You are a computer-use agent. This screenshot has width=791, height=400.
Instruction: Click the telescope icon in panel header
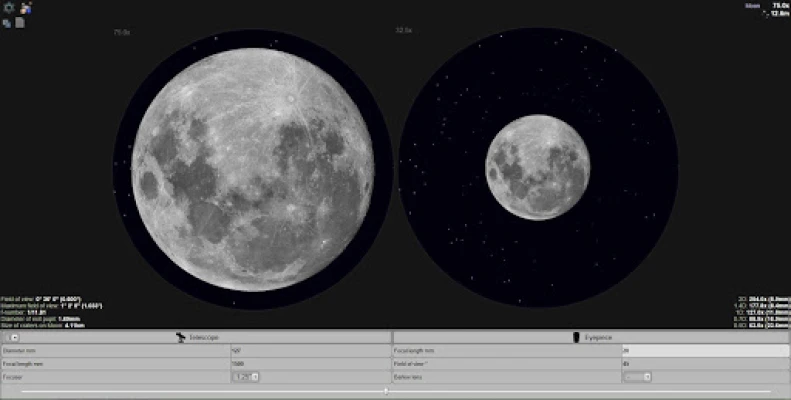(x=180, y=338)
